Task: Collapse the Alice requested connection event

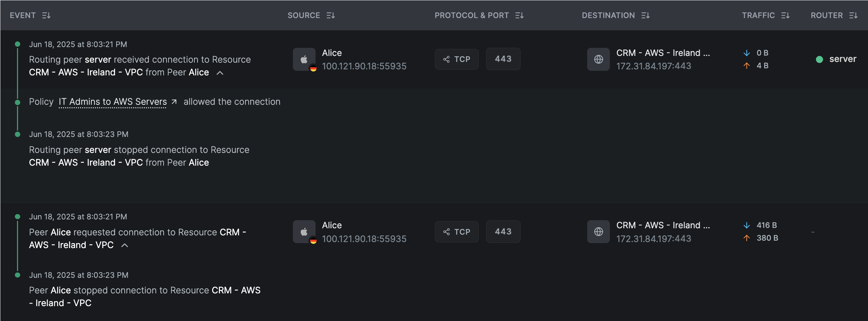Action: pos(124,245)
